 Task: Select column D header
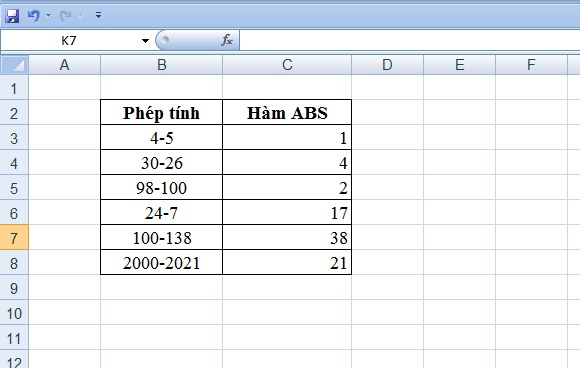[x=387, y=65]
